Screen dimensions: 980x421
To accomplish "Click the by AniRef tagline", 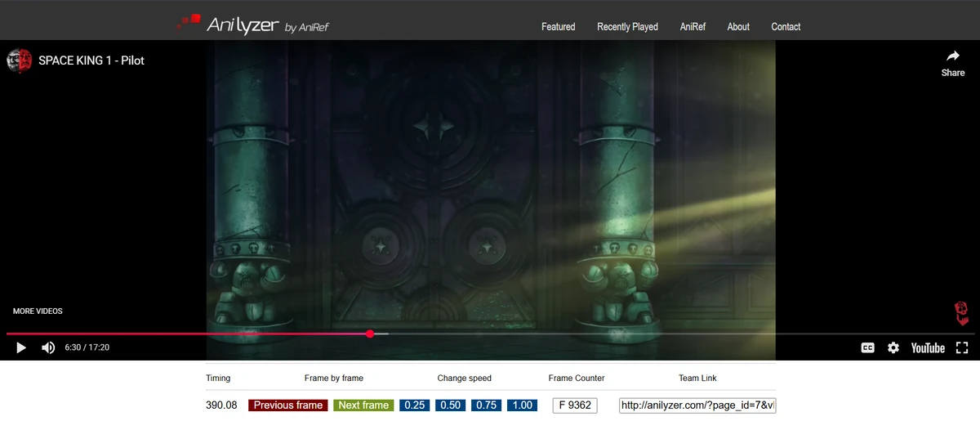I will click(x=307, y=29).
